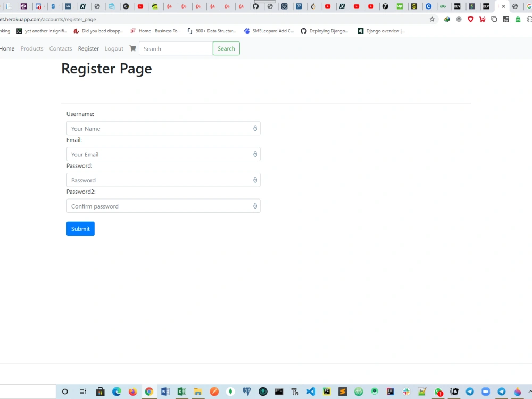This screenshot has width=532, height=399.
Task: Open 'SMSLeopard Add C...' bookmark
Action: coord(269,31)
